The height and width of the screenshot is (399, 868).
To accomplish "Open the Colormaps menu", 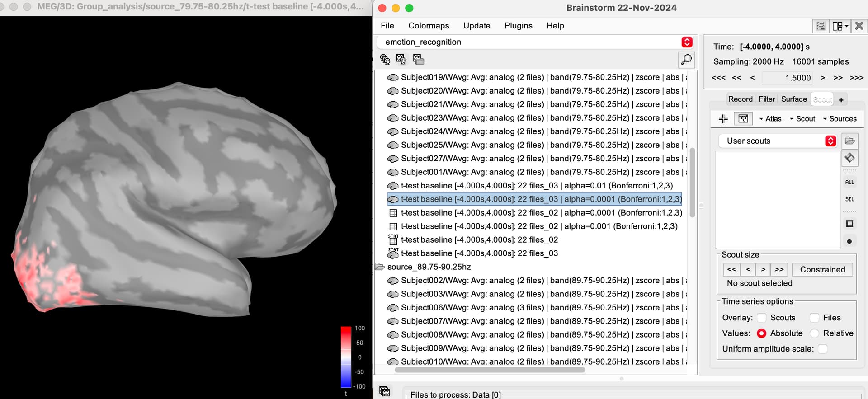I will [x=429, y=26].
